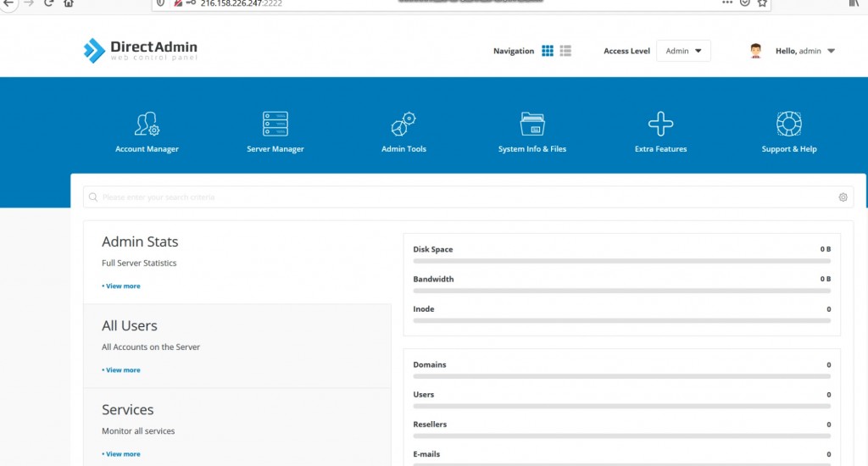
Task: Open the Support & Help lifebuoy icon
Action: tap(789, 124)
